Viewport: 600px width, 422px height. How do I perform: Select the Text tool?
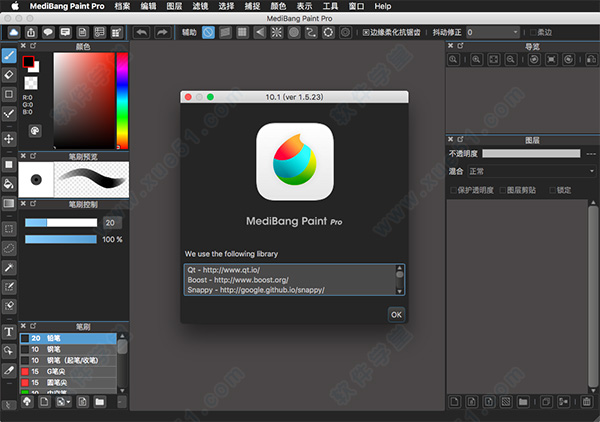(x=9, y=332)
